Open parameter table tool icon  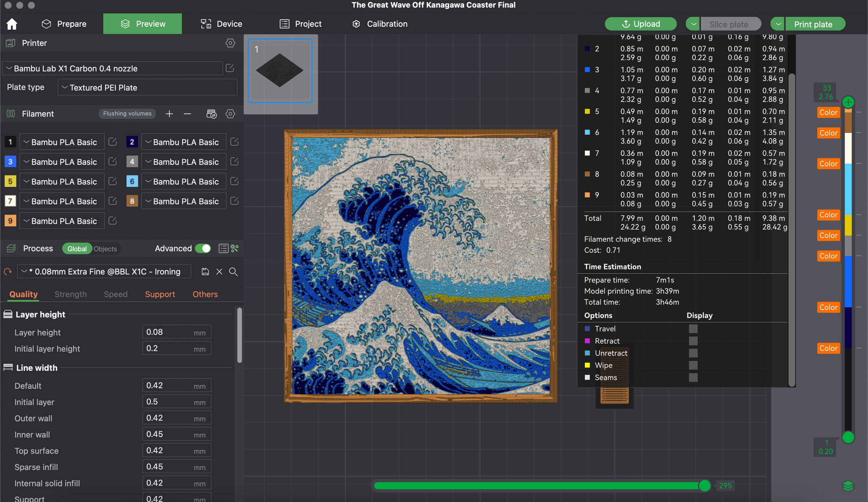(234, 248)
